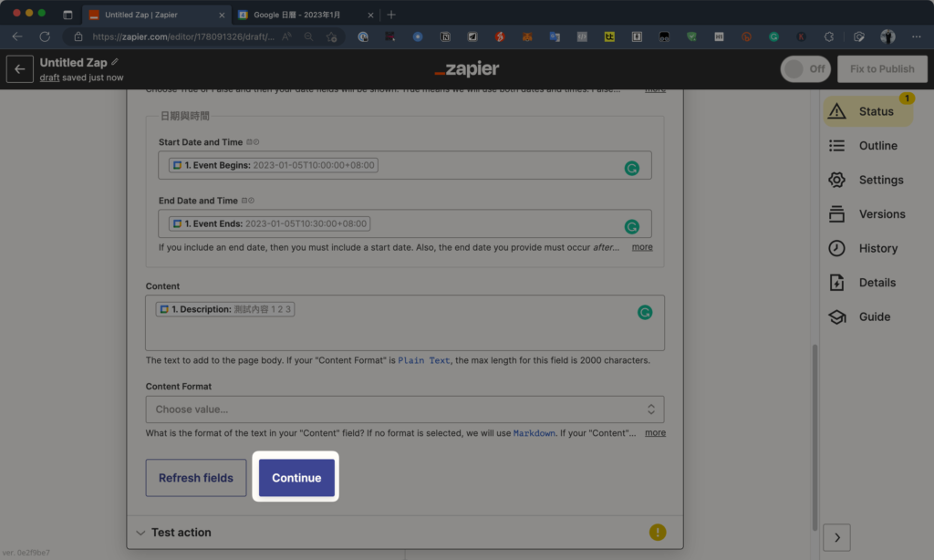
Task: Click the 'Markdown' code label
Action: click(x=534, y=433)
